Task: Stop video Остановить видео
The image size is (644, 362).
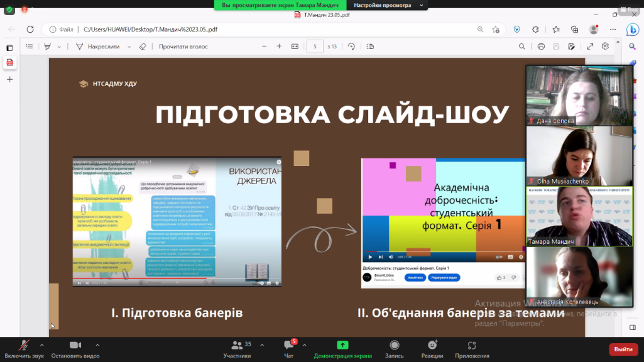Action: [75, 349]
